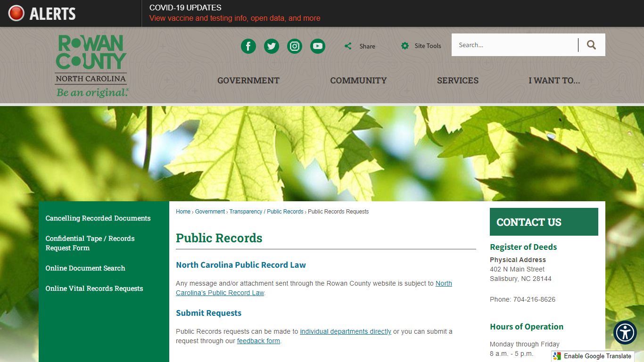Click the Share icon
The height and width of the screenshot is (362, 644).
coord(348,46)
